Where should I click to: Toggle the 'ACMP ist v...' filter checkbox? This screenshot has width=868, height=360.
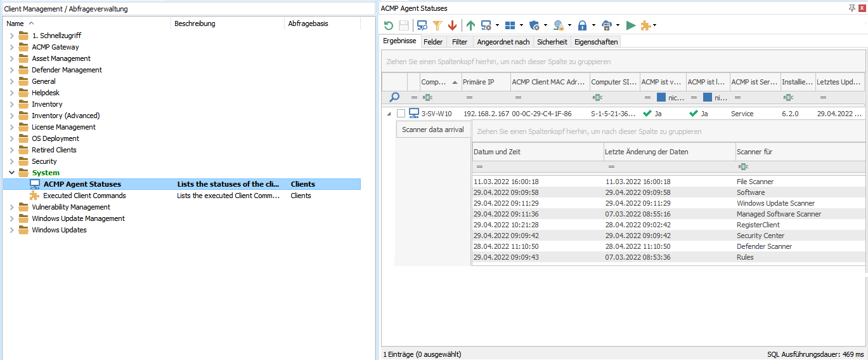point(661,98)
